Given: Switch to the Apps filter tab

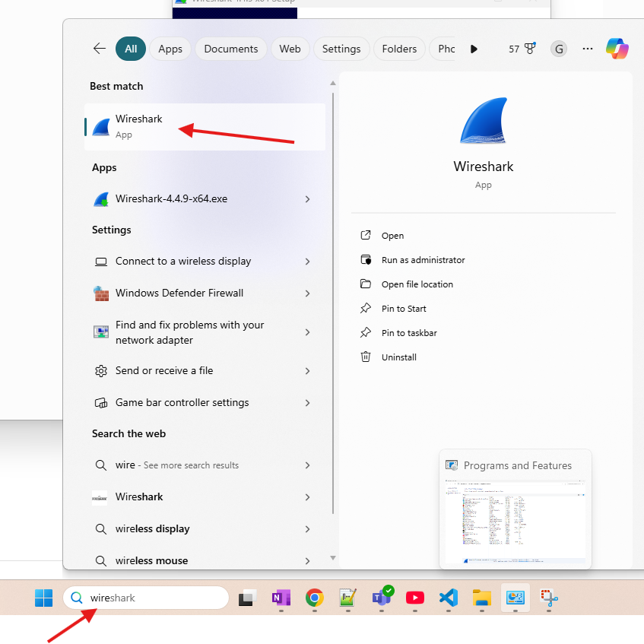Looking at the screenshot, I should click(170, 49).
